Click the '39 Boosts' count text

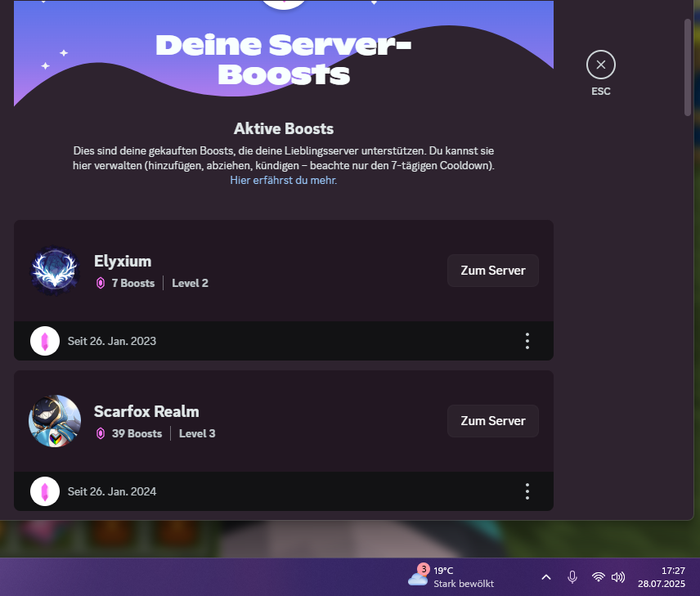point(137,433)
